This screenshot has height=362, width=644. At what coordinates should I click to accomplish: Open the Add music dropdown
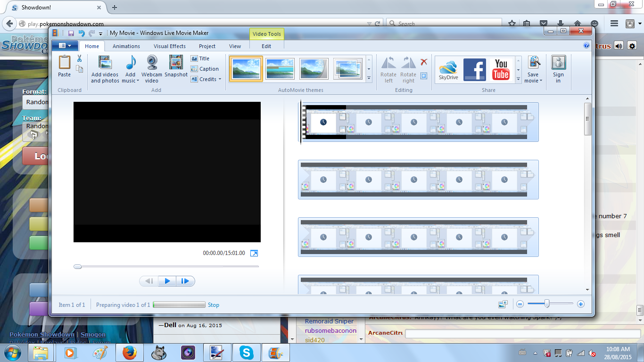click(131, 69)
